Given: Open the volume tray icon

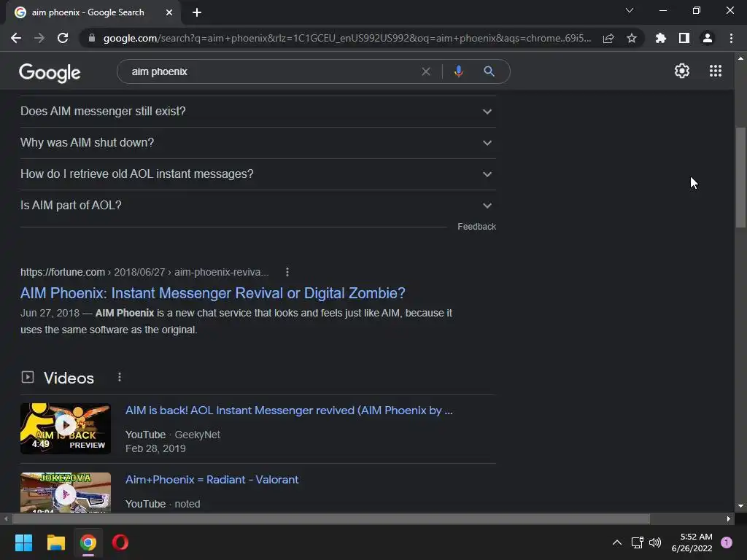Looking at the screenshot, I should (x=655, y=542).
